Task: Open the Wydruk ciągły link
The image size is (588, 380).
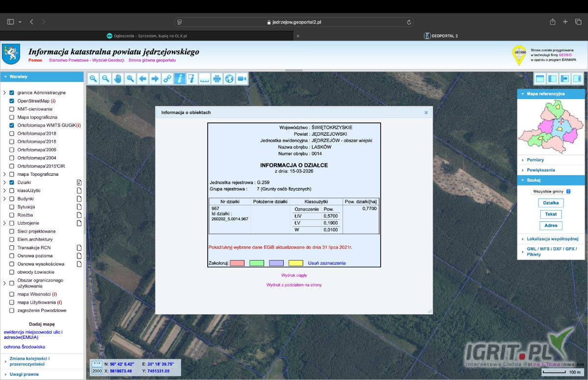Action: click(294, 275)
